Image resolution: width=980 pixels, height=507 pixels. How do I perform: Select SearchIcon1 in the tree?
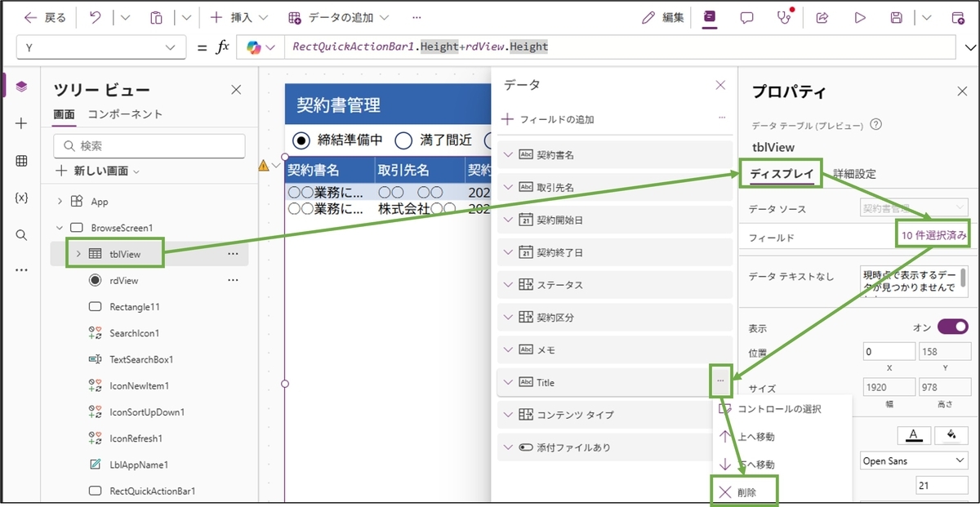click(134, 333)
